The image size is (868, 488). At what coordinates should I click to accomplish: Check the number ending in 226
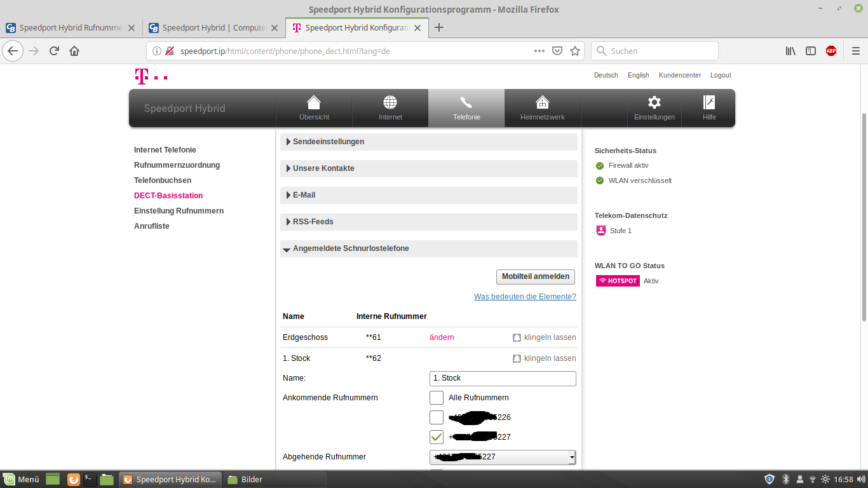pos(437,417)
